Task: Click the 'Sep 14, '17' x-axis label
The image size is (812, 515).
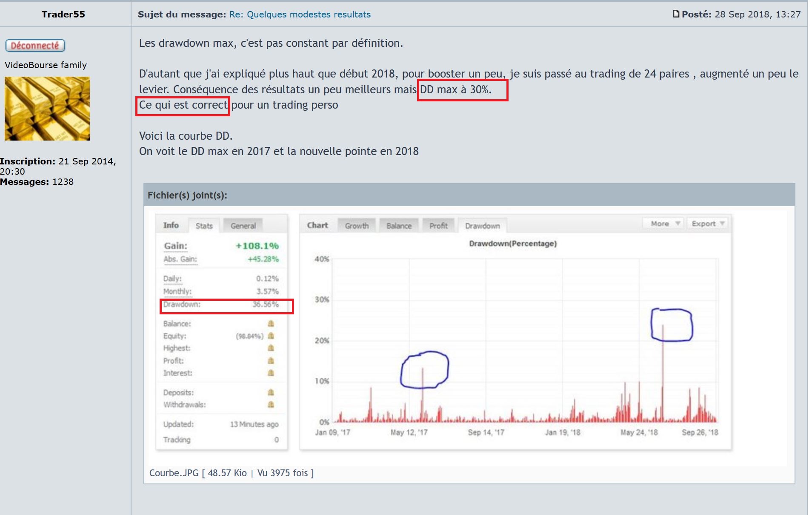Action: point(486,432)
